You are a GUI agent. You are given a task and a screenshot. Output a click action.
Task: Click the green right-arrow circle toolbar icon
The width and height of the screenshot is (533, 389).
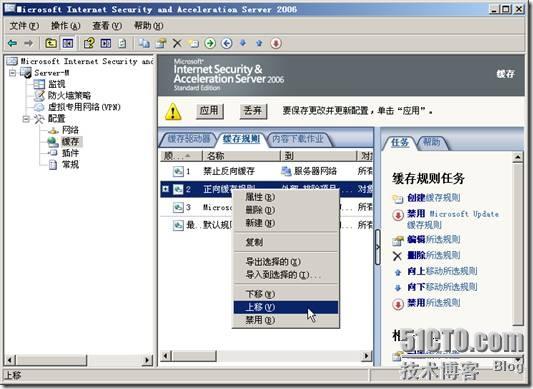pos(210,43)
